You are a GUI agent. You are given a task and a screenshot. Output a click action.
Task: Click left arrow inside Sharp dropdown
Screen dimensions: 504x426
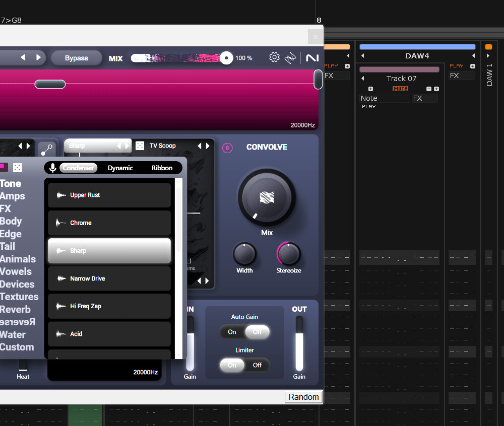pos(119,146)
